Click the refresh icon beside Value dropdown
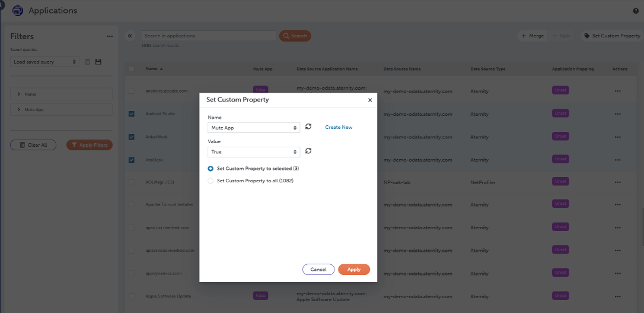 coord(308,151)
